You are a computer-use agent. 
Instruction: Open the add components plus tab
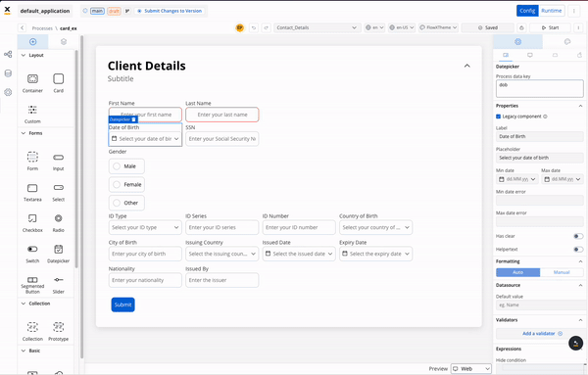tap(32, 41)
